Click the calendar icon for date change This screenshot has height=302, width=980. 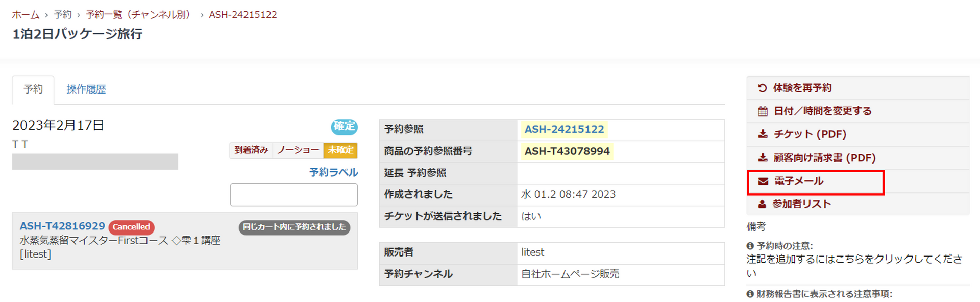(x=763, y=111)
